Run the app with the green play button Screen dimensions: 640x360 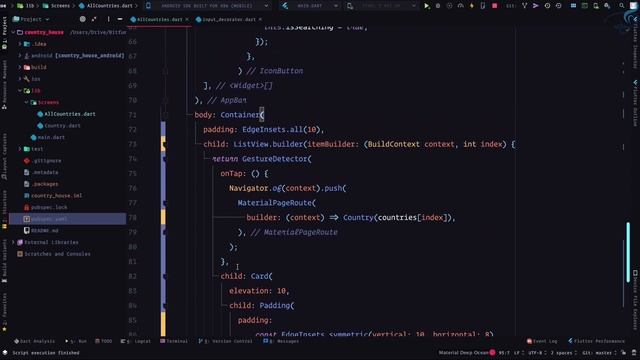[x=427, y=6]
